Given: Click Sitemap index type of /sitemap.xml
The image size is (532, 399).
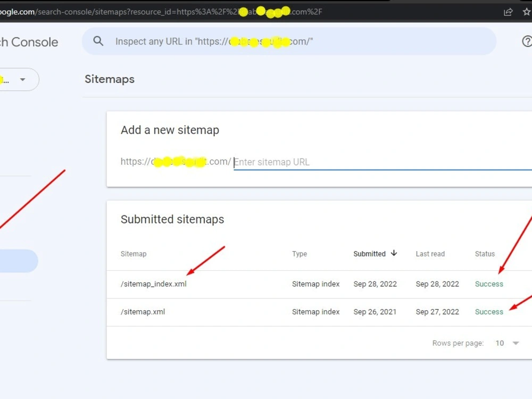Looking at the screenshot, I should coord(315,312).
